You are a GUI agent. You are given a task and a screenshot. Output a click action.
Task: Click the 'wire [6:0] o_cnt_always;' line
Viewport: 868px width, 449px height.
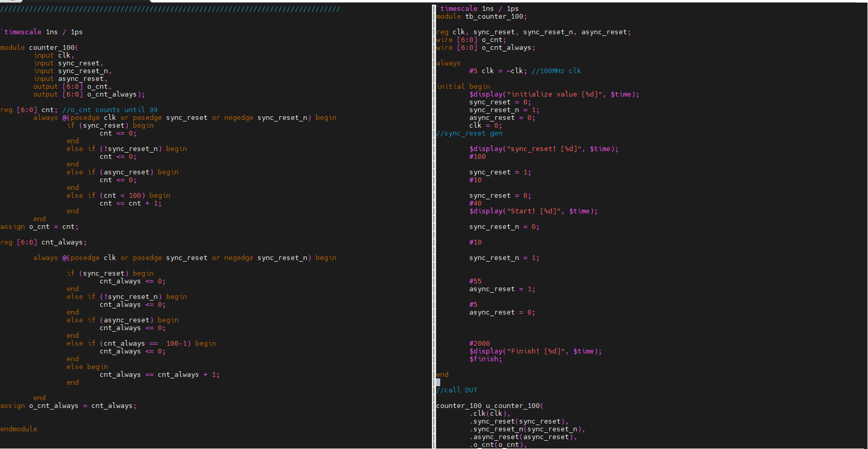click(486, 48)
